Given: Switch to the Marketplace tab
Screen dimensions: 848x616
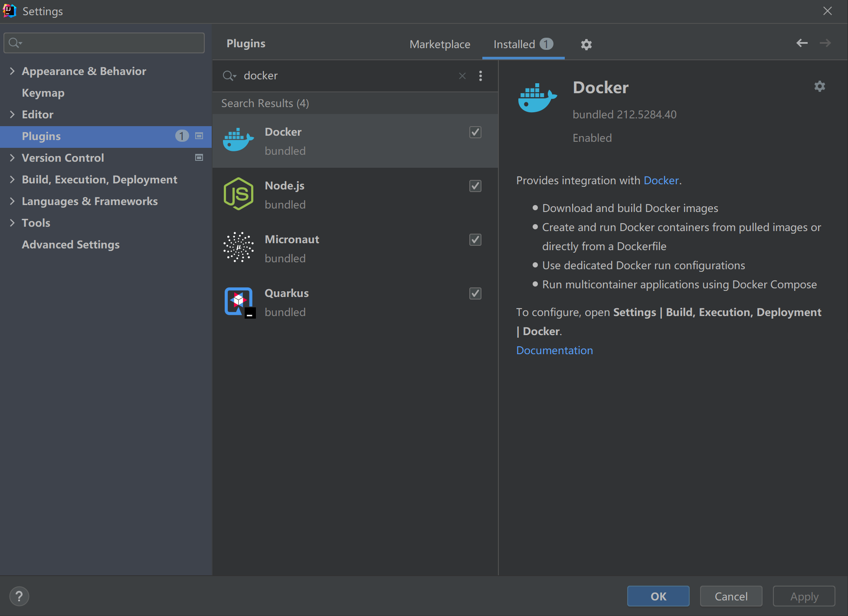Looking at the screenshot, I should (440, 44).
